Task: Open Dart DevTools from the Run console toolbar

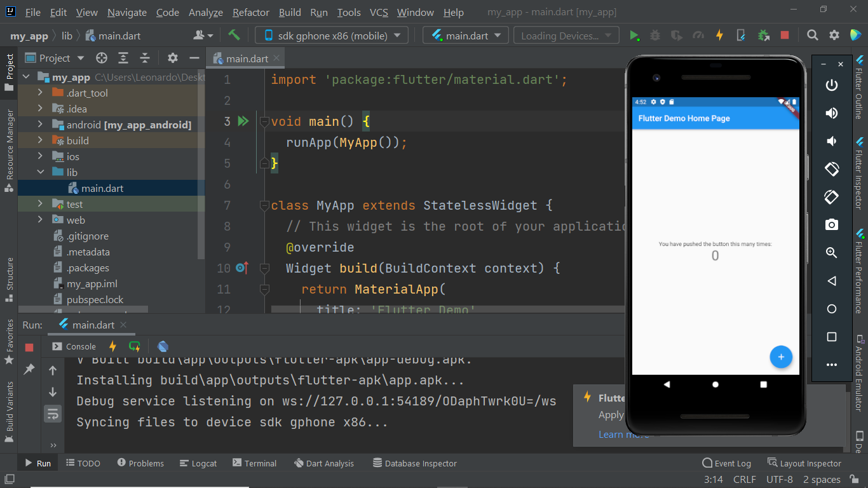Action: [x=163, y=346]
